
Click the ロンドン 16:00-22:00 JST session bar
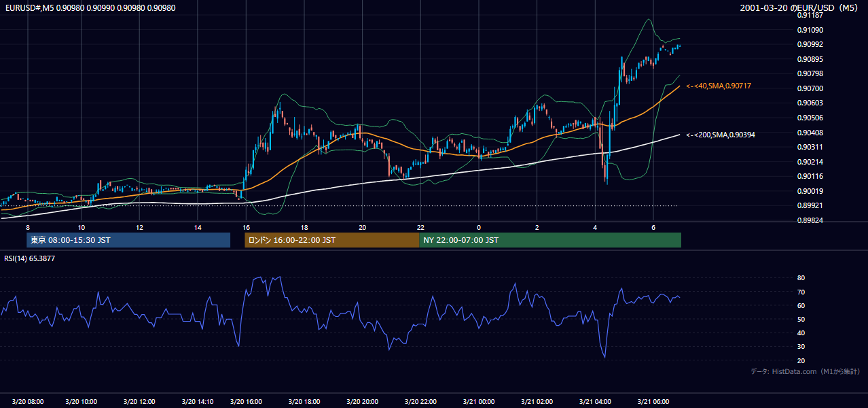[x=332, y=240]
